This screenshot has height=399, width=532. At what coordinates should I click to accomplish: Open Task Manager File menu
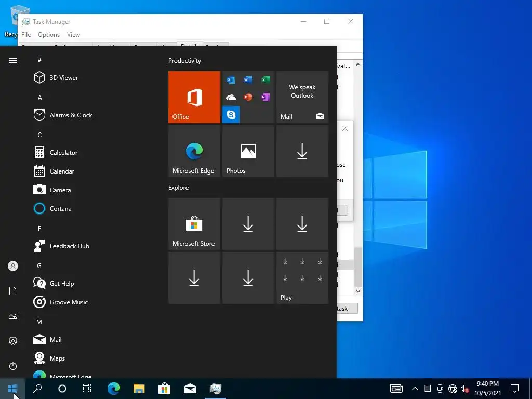pyautogui.click(x=26, y=35)
